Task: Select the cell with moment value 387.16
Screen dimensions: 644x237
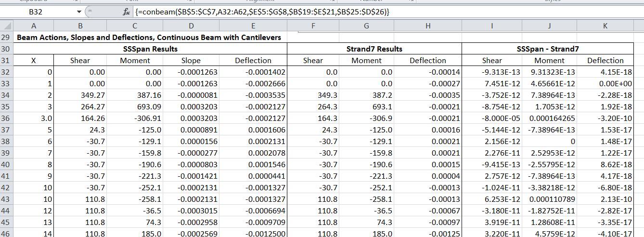Action: [135, 95]
